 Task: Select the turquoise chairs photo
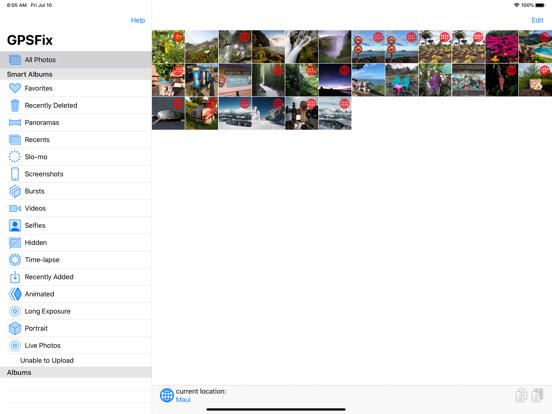click(402, 80)
